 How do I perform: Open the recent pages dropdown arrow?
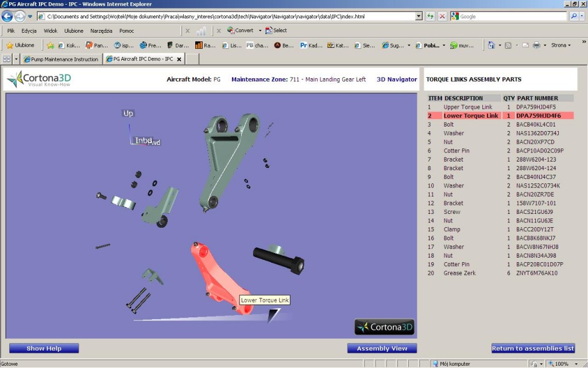click(x=30, y=17)
